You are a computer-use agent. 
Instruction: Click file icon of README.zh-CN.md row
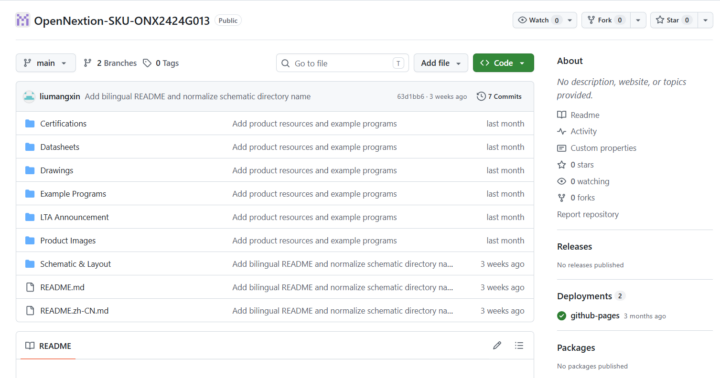click(30, 311)
